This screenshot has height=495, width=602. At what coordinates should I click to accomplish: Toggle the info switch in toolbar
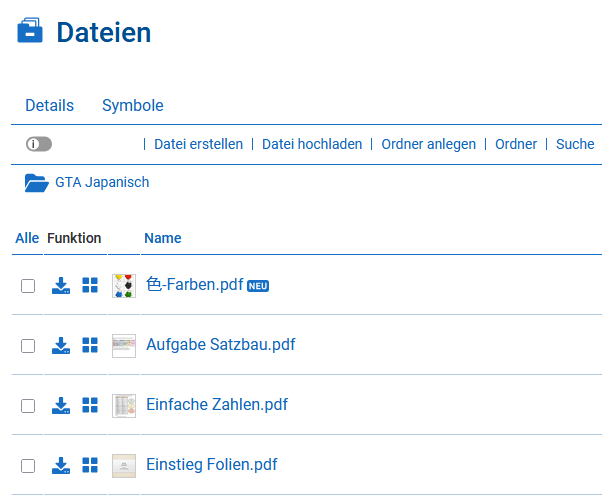[x=39, y=144]
